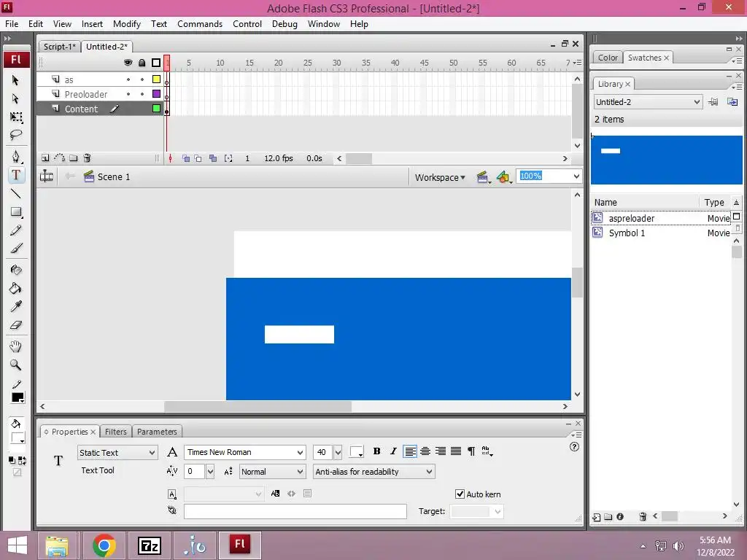Open the Properties panel help button

(575, 447)
